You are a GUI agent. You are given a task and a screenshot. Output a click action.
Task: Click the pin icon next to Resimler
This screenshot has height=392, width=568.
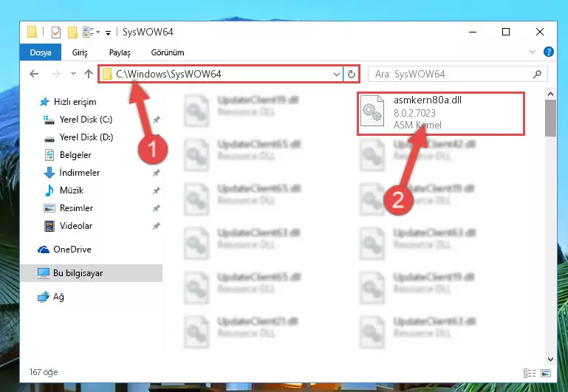pos(156,208)
